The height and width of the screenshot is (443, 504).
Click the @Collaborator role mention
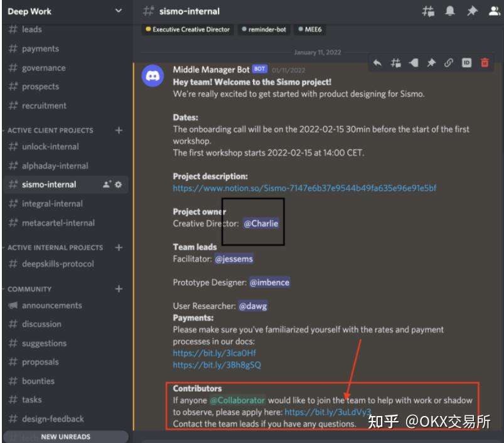(237, 400)
